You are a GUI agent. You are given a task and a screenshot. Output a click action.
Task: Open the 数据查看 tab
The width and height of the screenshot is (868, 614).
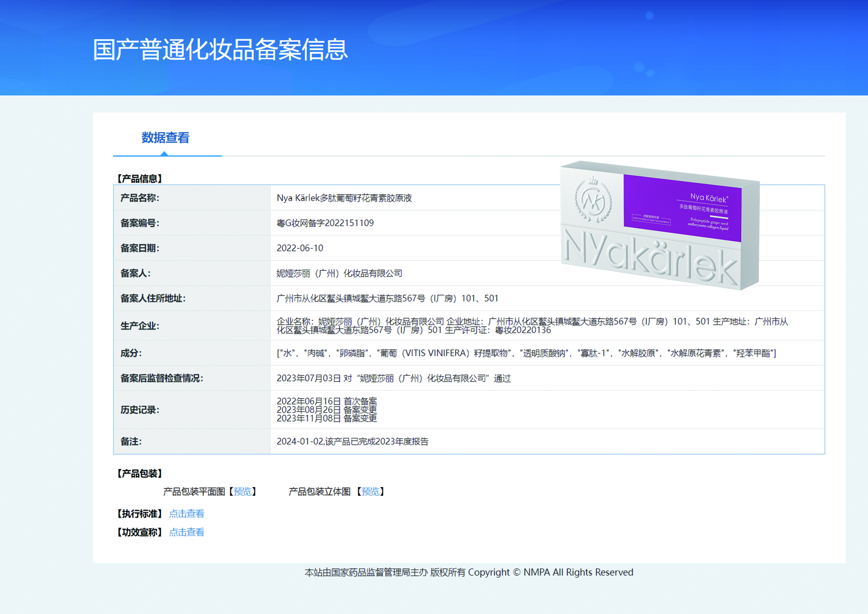[x=166, y=138]
